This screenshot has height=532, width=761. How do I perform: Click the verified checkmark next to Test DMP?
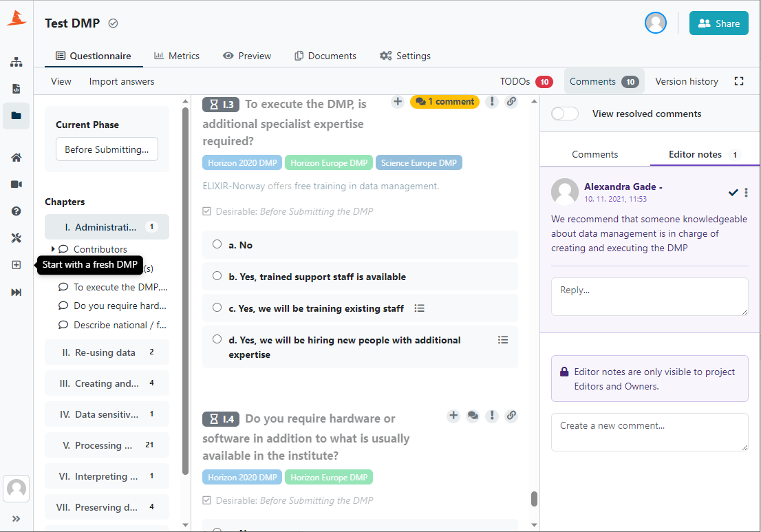click(113, 23)
